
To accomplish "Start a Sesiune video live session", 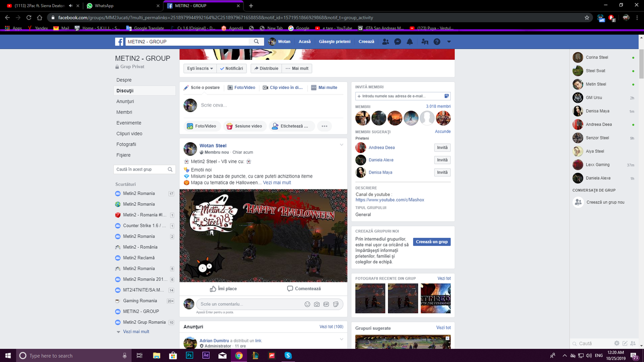I will (x=245, y=126).
